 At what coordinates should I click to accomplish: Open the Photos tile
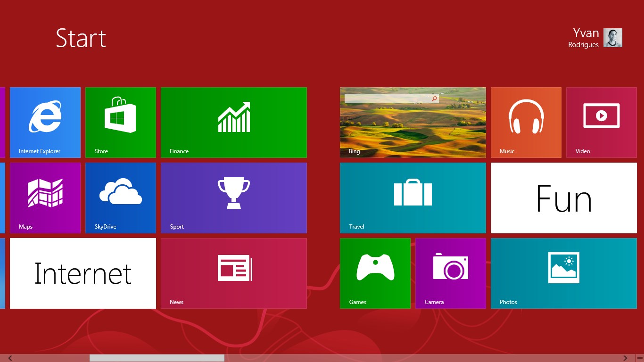tap(564, 273)
